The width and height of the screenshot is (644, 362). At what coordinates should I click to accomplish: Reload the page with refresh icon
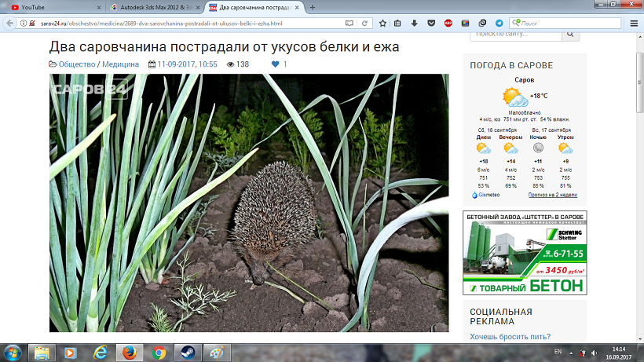tap(364, 24)
